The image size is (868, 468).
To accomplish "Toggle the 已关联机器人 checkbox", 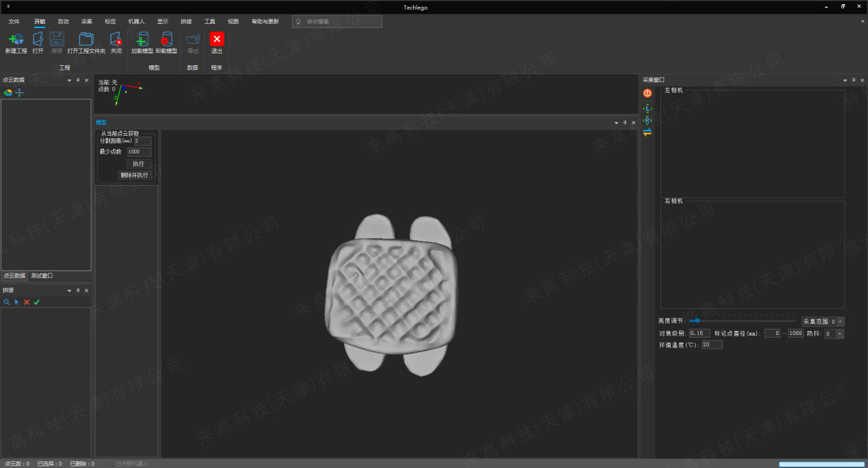I will pyautogui.click(x=110, y=464).
